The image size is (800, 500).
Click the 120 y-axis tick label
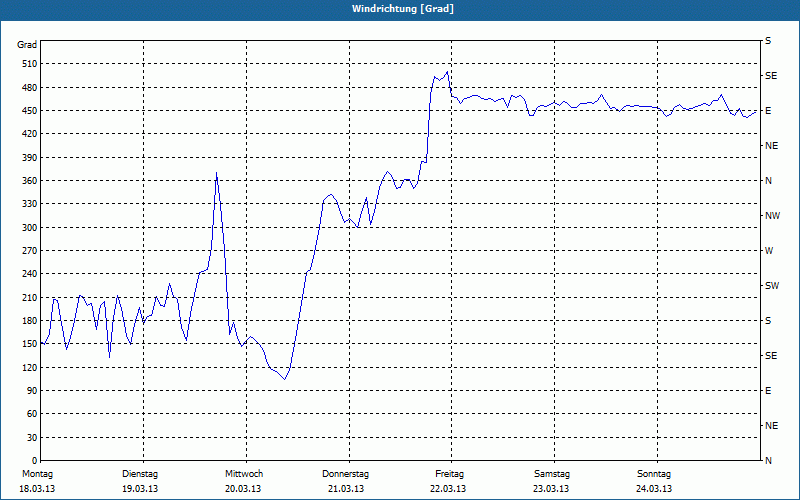30,367
